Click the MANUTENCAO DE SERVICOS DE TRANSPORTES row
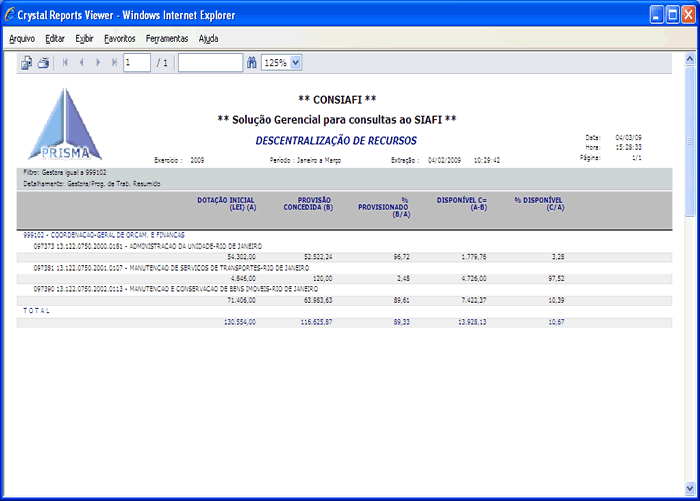The image size is (700, 501). (171, 268)
